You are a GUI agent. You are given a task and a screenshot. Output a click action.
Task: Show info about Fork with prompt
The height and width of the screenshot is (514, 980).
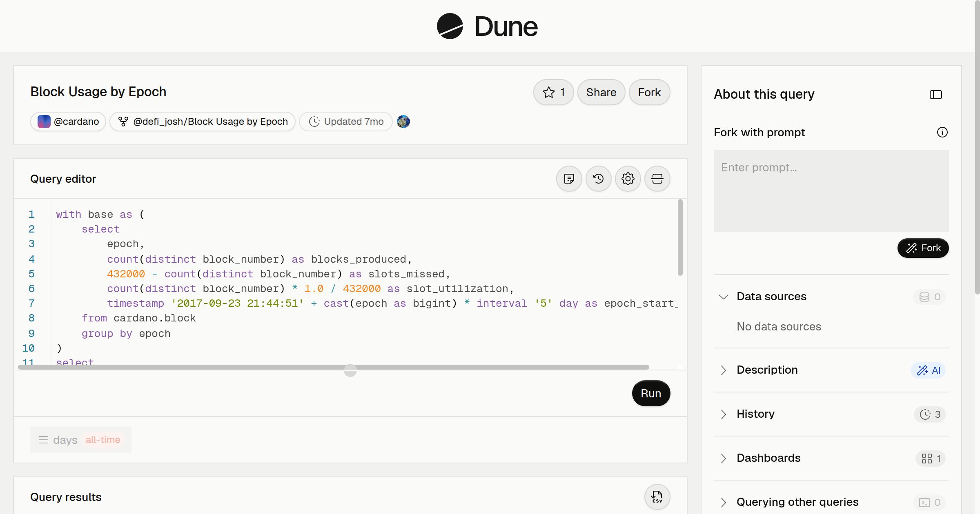click(942, 132)
